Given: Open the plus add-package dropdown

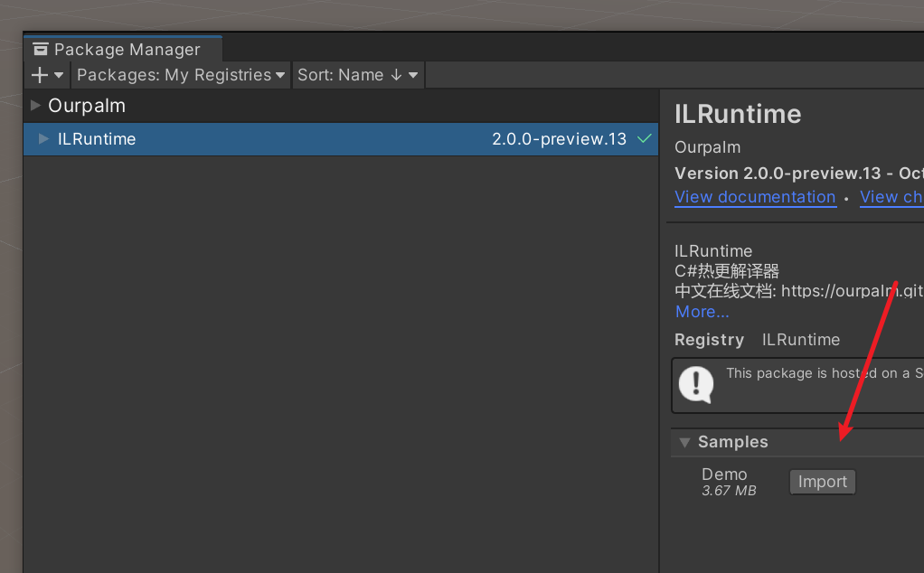Looking at the screenshot, I should [x=47, y=75].
